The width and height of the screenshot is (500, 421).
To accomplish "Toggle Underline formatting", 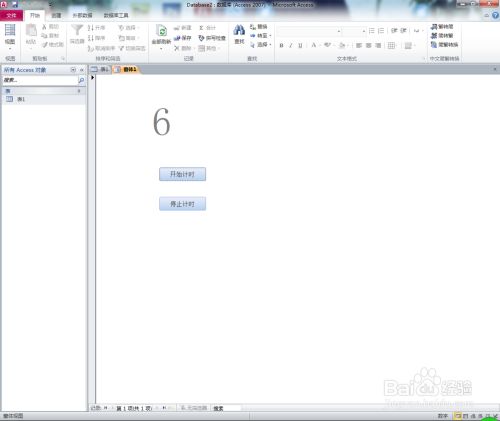I will (x=300, y=45).
